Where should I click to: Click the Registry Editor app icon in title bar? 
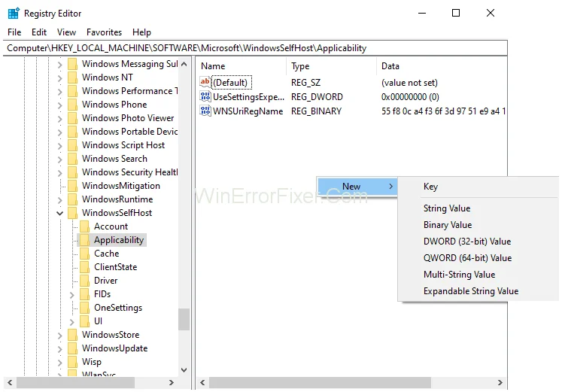(x=14, y=14)
